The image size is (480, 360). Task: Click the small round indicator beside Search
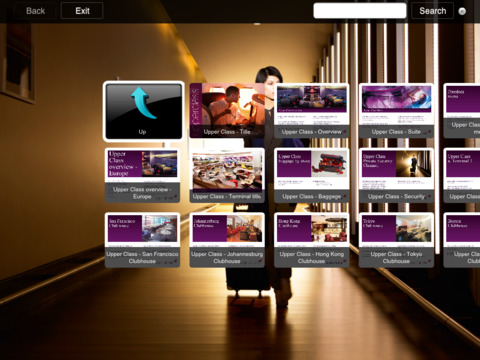pos(462,11)
